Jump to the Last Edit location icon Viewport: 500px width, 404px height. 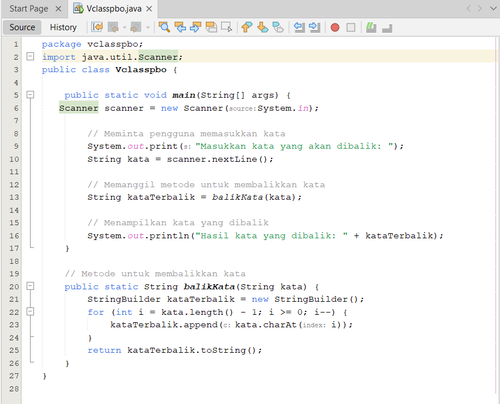(97, 27)
